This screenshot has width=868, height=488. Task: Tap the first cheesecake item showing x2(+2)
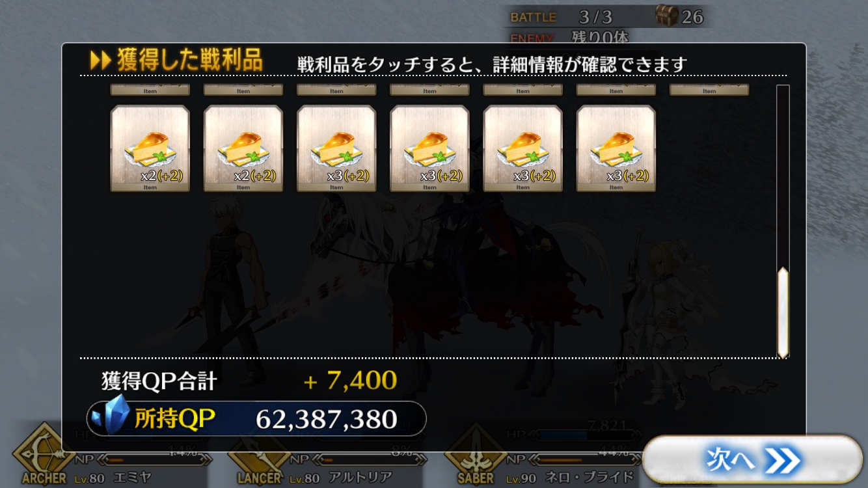click(150, 148)
